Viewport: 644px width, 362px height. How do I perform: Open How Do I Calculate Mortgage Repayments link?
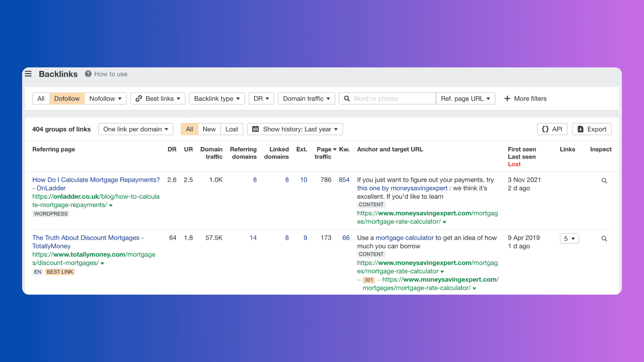pyautogui.click(x=96, y=184)
